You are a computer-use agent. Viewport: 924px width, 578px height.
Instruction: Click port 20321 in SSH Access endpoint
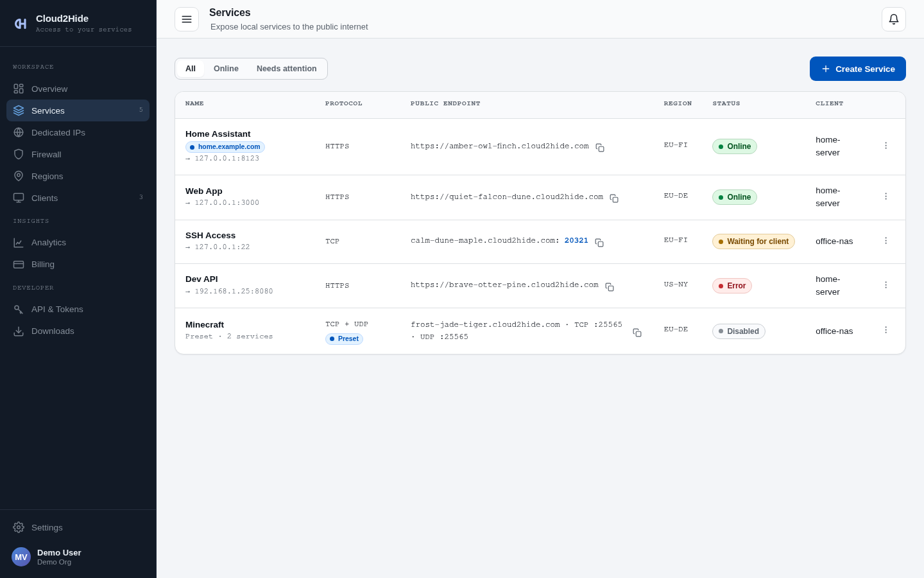pos(576,241)
